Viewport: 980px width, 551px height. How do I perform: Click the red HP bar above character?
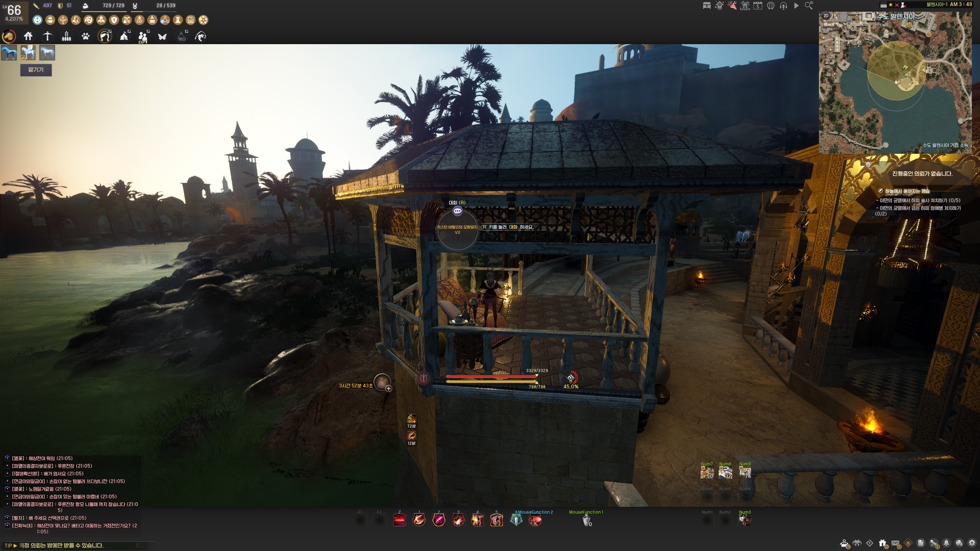pyautogui.click(x=491, y=376)
